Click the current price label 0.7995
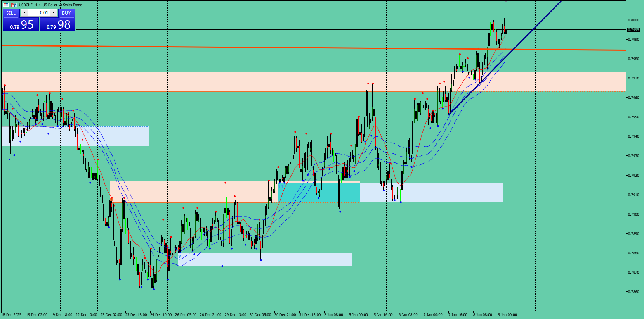Image resolution: width=644 pixels, height=319 pixels. point(634,30)
